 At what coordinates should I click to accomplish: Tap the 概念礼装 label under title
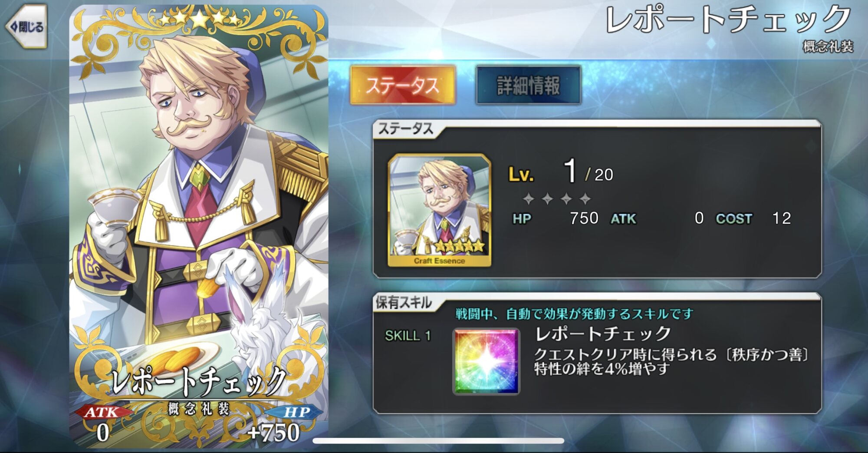click(828, 46)
